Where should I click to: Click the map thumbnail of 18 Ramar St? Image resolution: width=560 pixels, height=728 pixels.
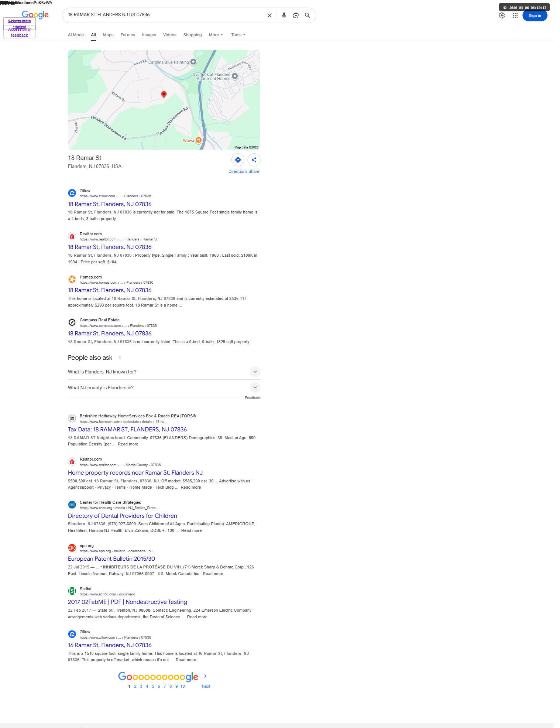[164, 100]
